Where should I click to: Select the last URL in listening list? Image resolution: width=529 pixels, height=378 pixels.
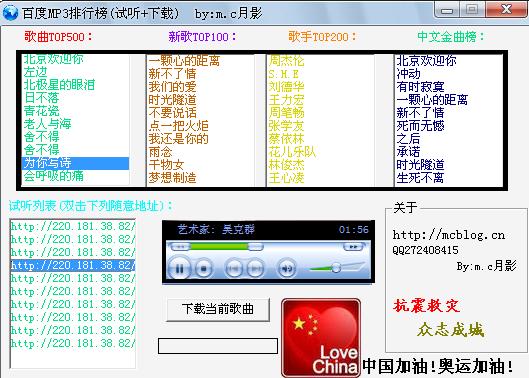point(73,343)
